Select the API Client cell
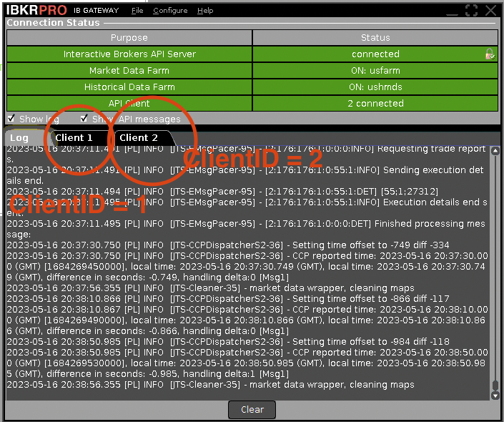The height and width of the screenshot is (422, 504). coord(129,103)
